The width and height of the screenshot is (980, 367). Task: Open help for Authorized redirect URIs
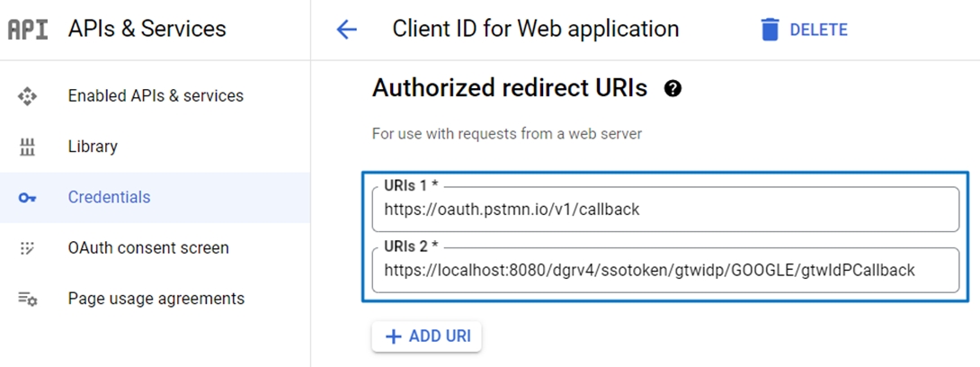[672, 88]
